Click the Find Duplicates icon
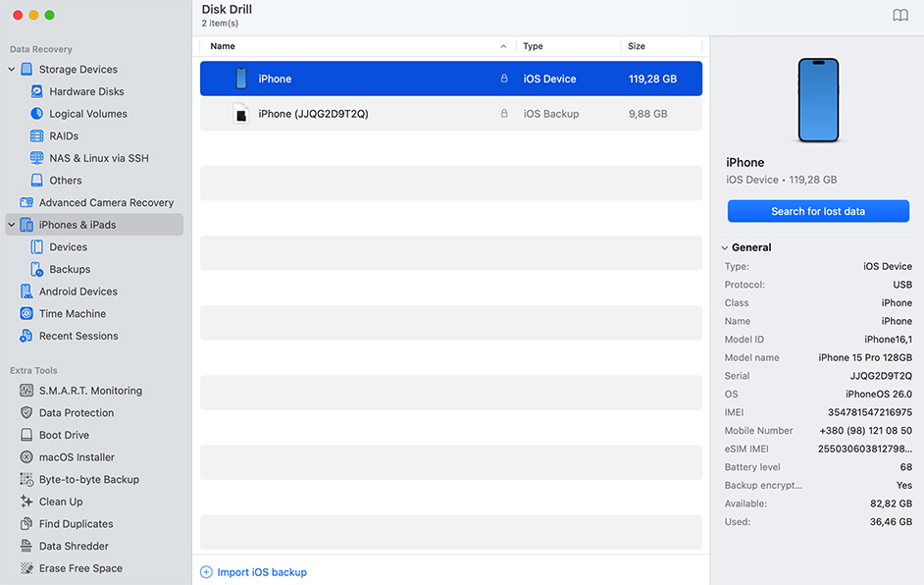This screenshot has height=585, width=924. pos(26,524)
